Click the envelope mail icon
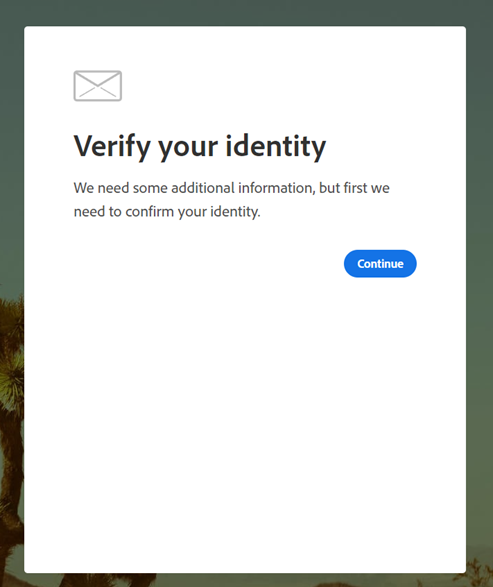 (x=98, y=86)
